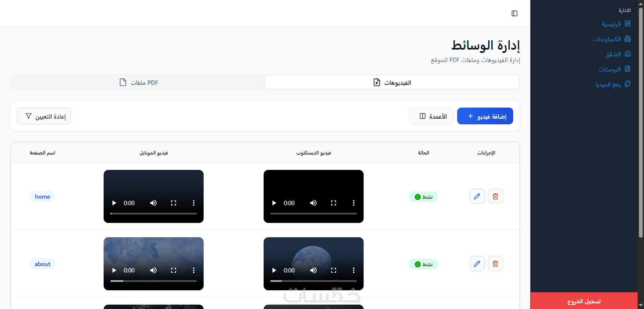
Task: Open more options on about desktop video
Action: (x=354, y=270)
